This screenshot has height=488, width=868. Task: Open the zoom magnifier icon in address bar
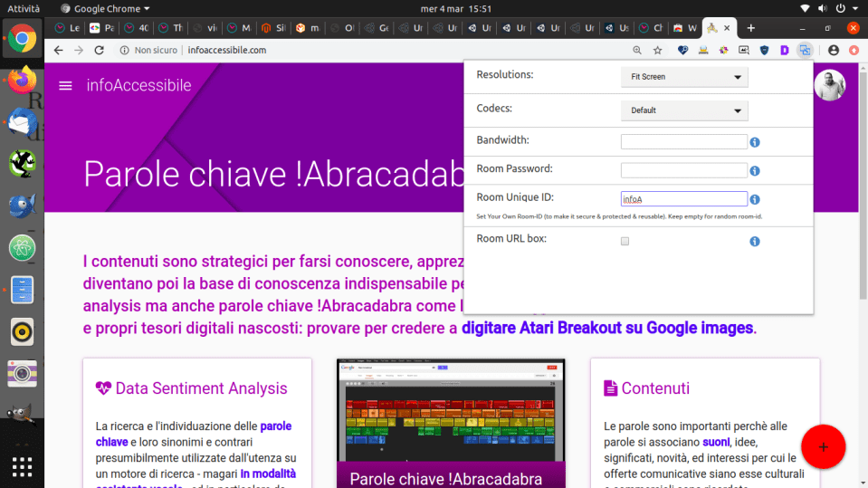click(x=637, y=51)
